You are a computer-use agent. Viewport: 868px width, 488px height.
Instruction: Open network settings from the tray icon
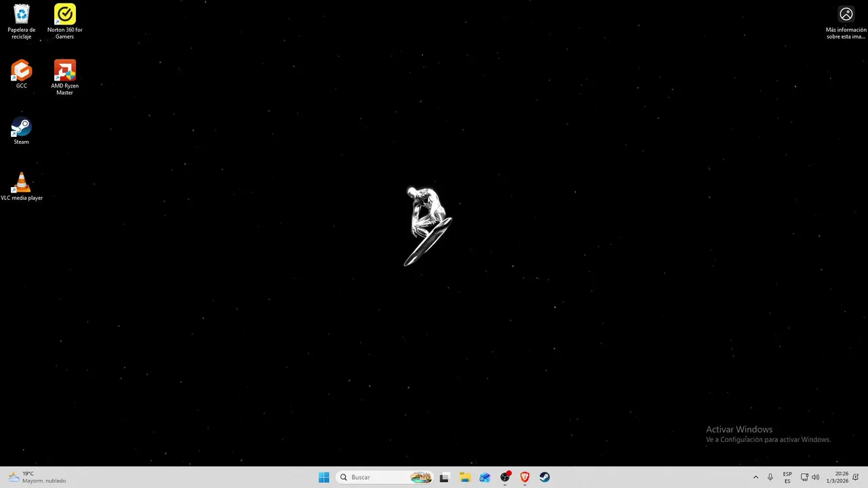tap(804, 477)
